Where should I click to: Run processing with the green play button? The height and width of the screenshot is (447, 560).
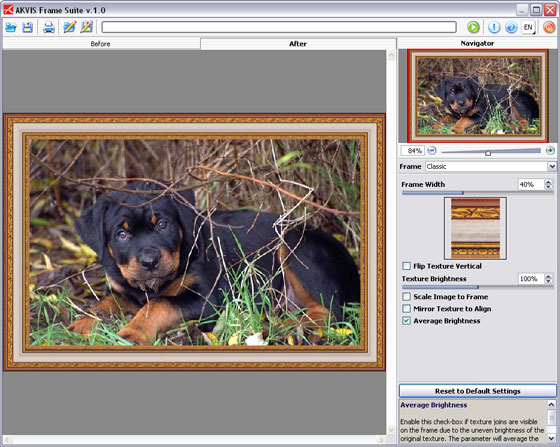pos(473,27)
